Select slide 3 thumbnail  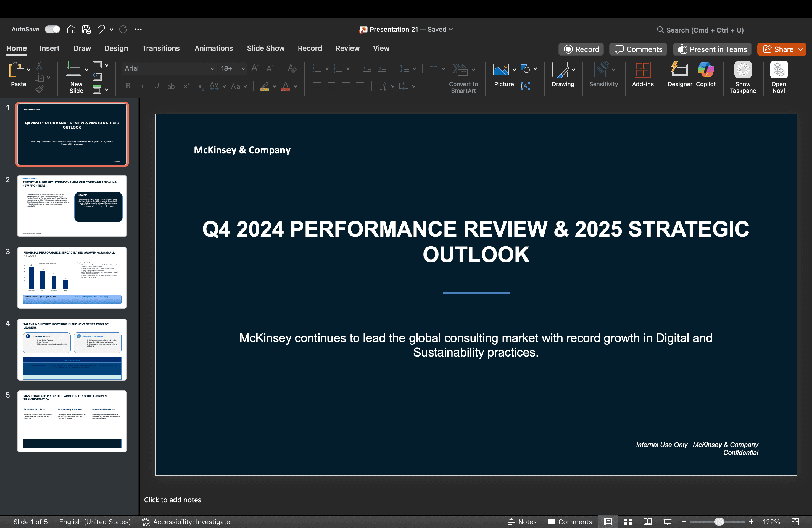pos(72,277)
